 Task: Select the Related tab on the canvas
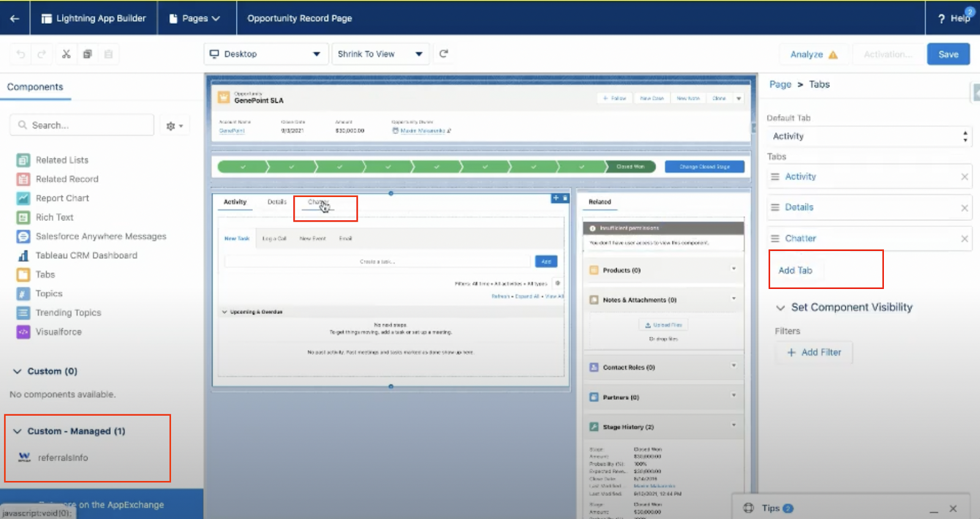pos(600,202)
